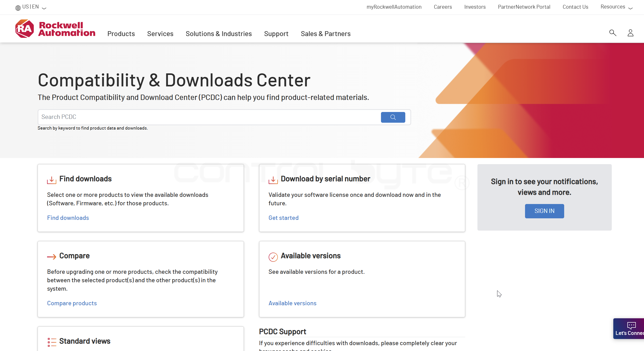Open the Services menu
Image resolution: width=644 pixels, height=351 pixels.
point(160,34)
